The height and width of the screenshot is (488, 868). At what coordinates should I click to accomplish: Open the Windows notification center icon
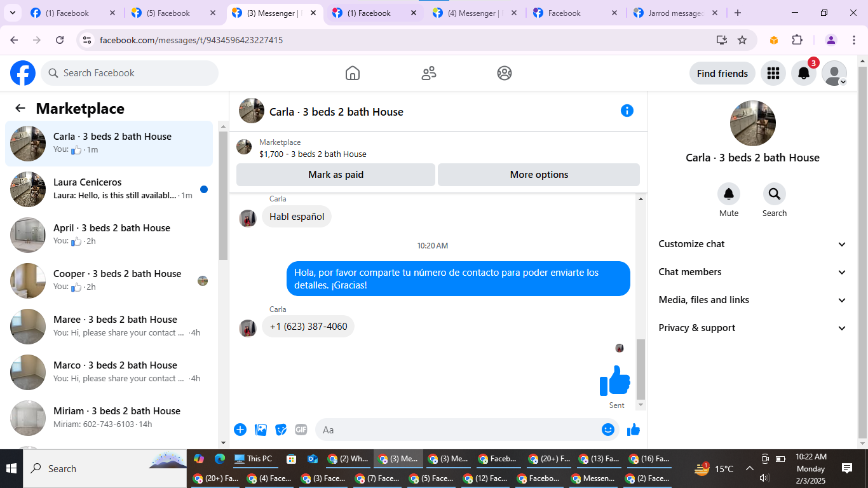click(847, 469)
